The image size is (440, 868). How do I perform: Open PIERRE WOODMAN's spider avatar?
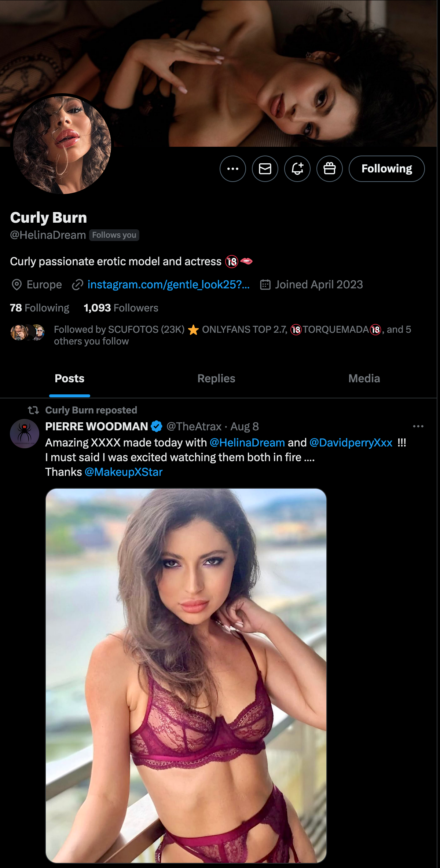pos(25,434)
